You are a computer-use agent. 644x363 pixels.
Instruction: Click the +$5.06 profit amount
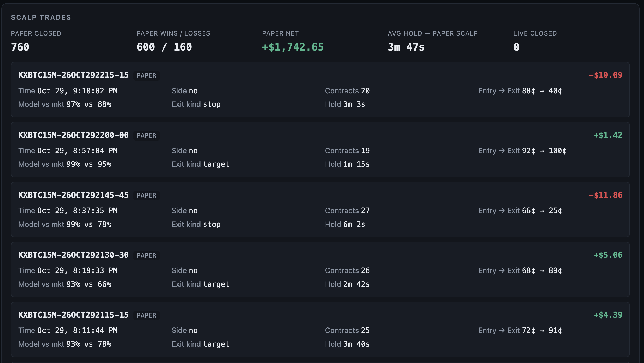point(608,255)
